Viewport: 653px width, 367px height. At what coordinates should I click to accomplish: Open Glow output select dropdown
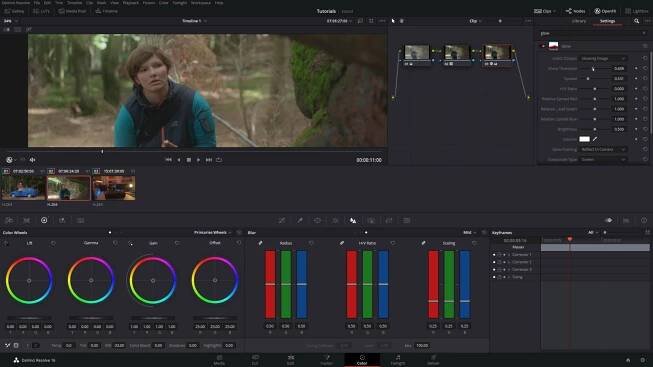(603, 58)
